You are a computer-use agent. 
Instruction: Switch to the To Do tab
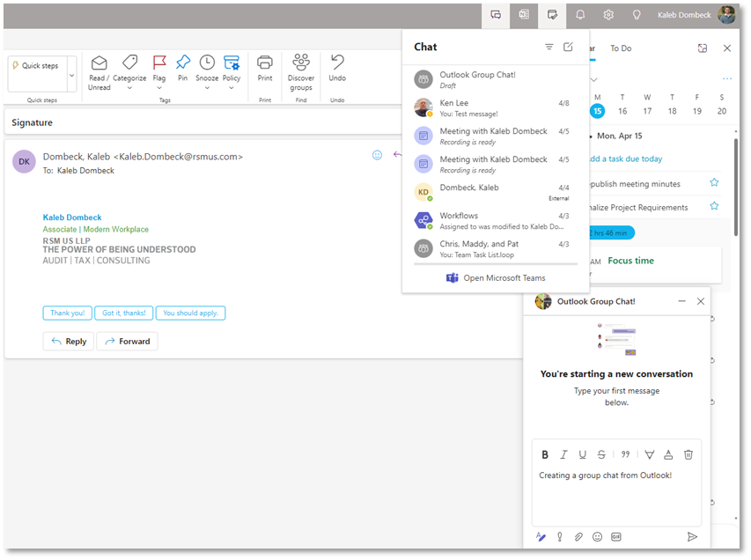(x=621, y=48)
